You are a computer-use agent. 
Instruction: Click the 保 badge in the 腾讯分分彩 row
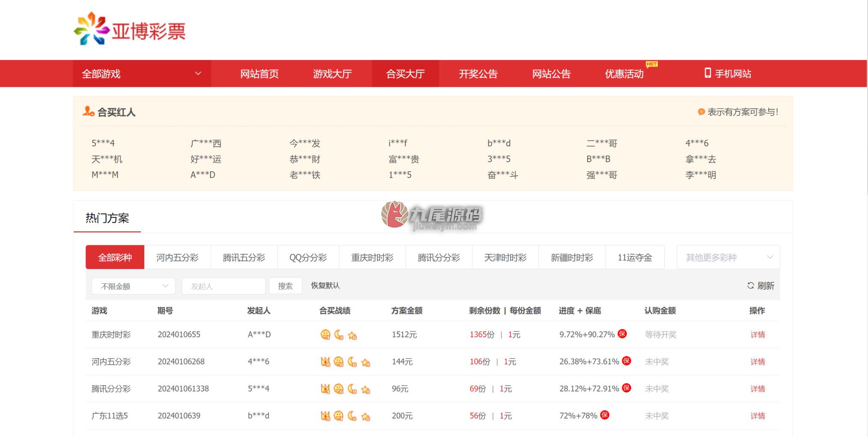coord(626,388)
